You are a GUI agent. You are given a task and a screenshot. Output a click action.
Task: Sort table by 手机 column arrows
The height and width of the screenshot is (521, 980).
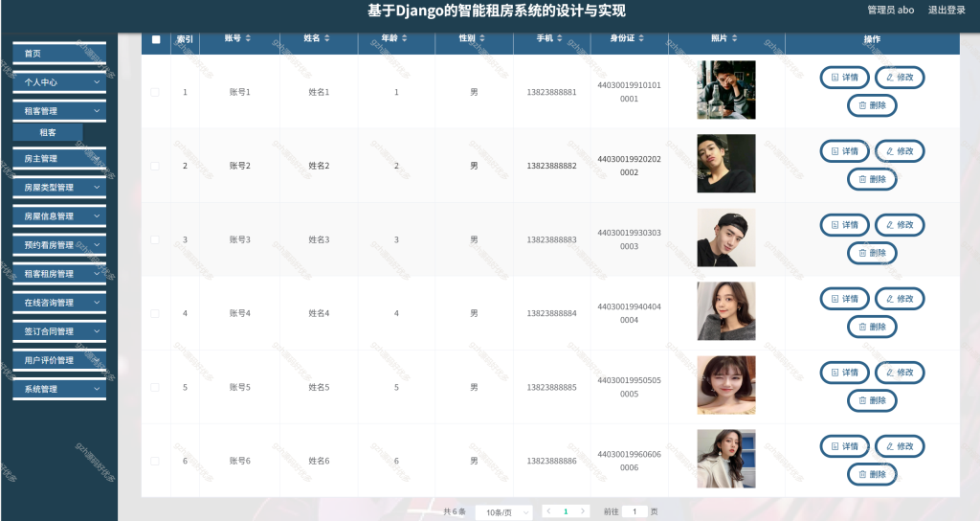pos(559,38)
